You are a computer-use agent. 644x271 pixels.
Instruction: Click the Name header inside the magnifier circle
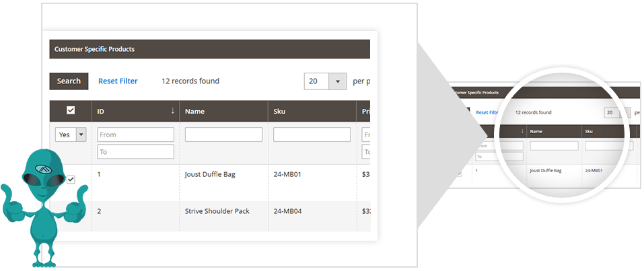click(536, 131)
